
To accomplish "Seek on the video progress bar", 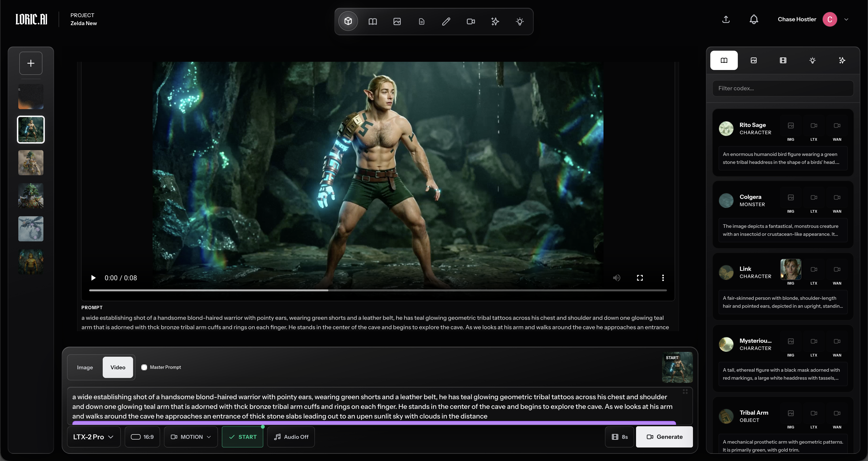I will click(378, 290).
